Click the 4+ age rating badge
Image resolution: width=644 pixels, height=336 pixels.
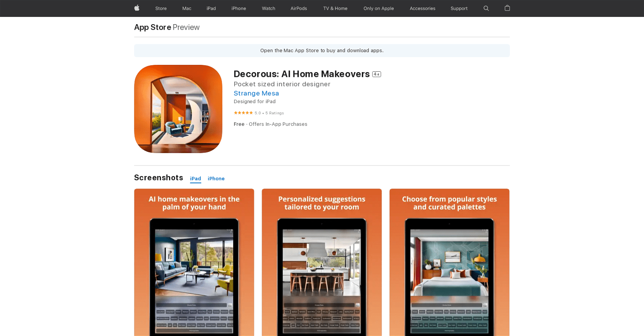(x=377, y=74)
